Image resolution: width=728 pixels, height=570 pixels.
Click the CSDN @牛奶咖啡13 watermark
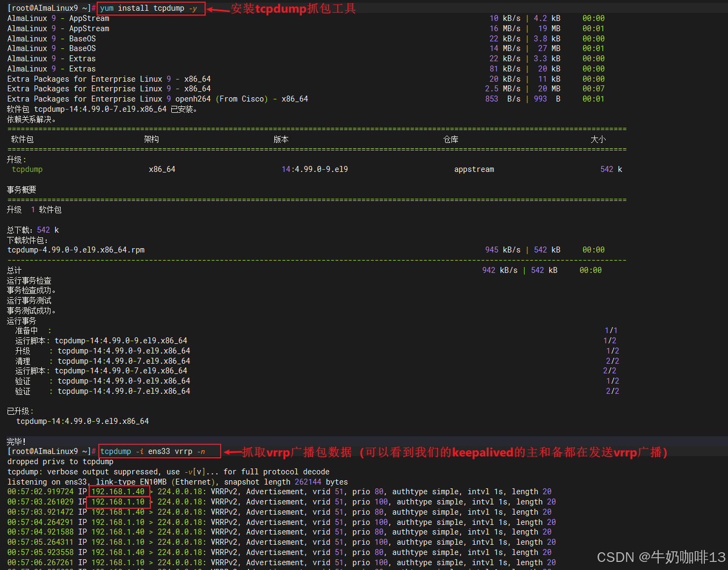tap(661, 557)
